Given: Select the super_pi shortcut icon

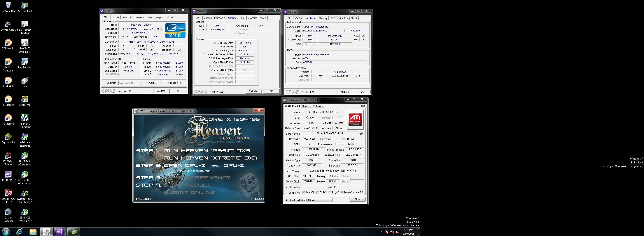Looking at the screenshot, I should point(25,121).
